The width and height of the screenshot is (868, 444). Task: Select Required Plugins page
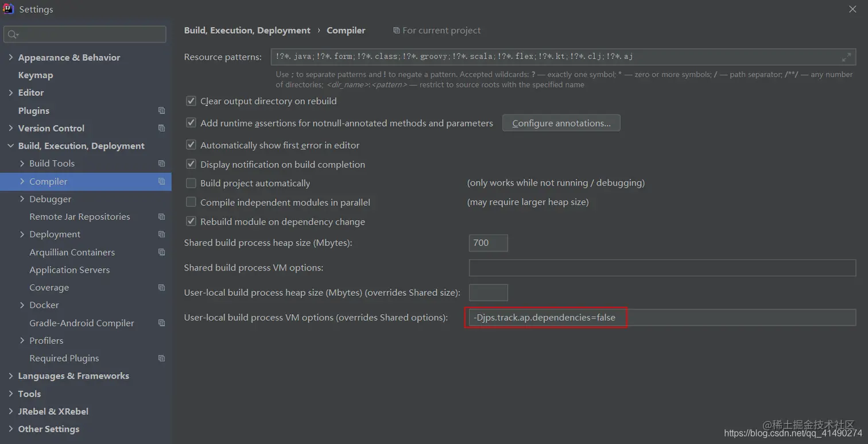click(x=64, y=358)
